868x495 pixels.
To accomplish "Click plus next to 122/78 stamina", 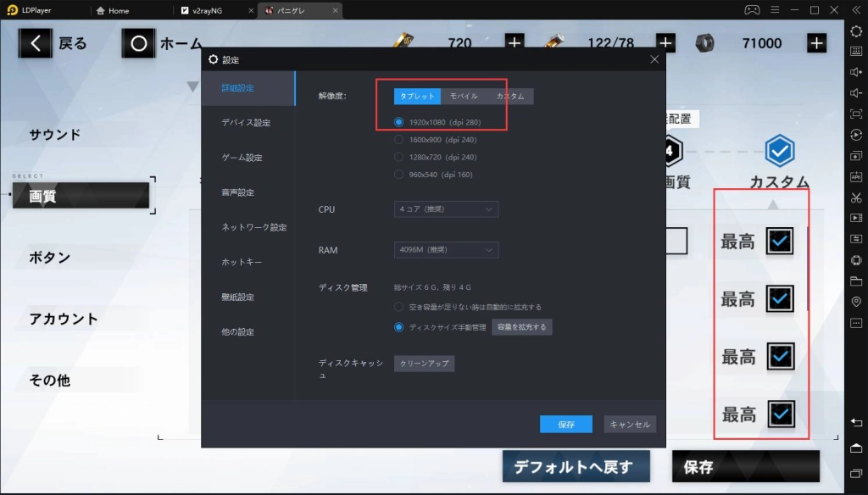I will pos(665,42).
